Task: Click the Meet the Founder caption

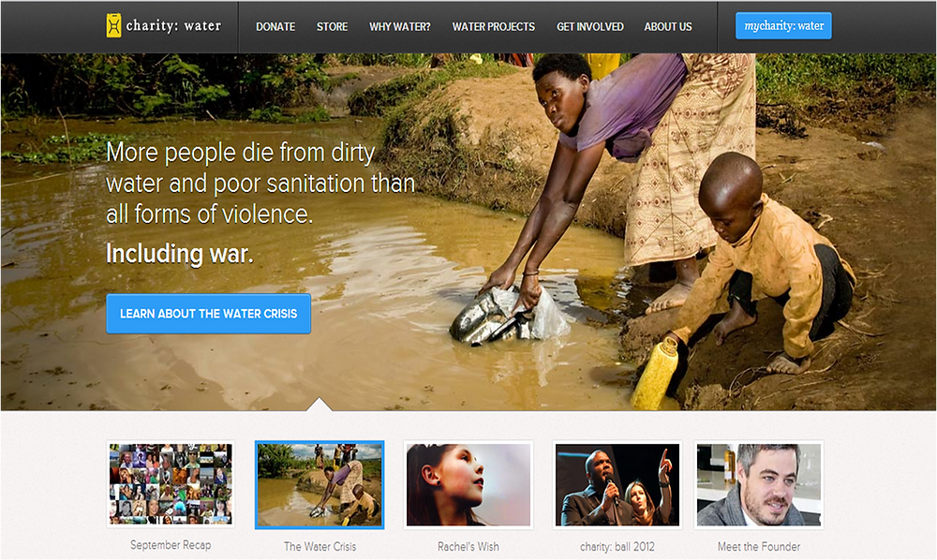Action: (x=759, y=546)
